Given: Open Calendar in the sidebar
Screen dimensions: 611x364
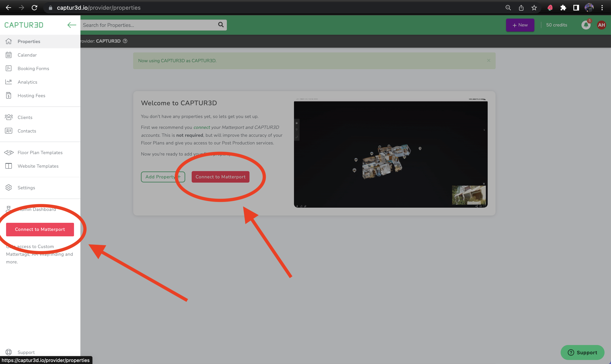Looking at the screenshot, I should (40, 55).
